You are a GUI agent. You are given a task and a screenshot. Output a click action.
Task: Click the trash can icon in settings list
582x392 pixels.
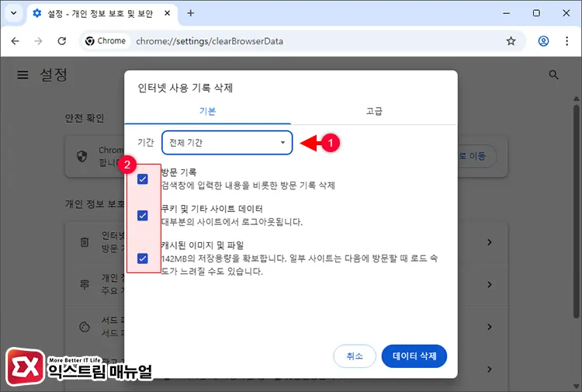(85, 242)
